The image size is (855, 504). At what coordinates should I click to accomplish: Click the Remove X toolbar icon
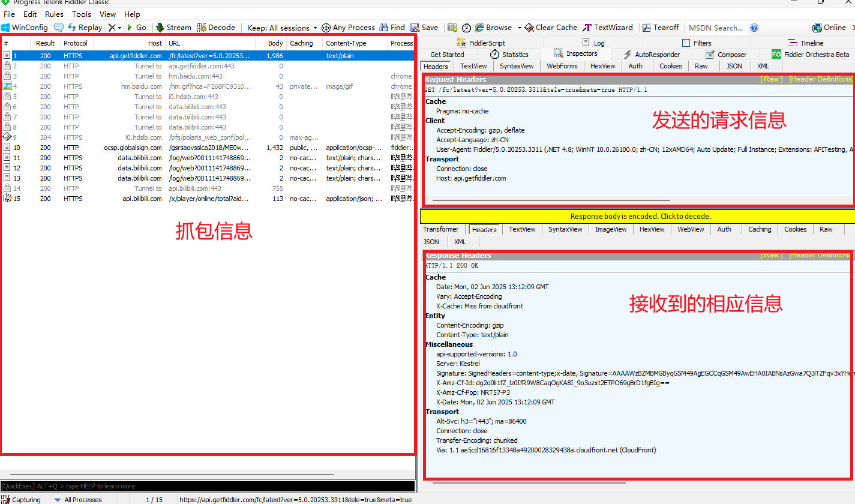point(111,28)
